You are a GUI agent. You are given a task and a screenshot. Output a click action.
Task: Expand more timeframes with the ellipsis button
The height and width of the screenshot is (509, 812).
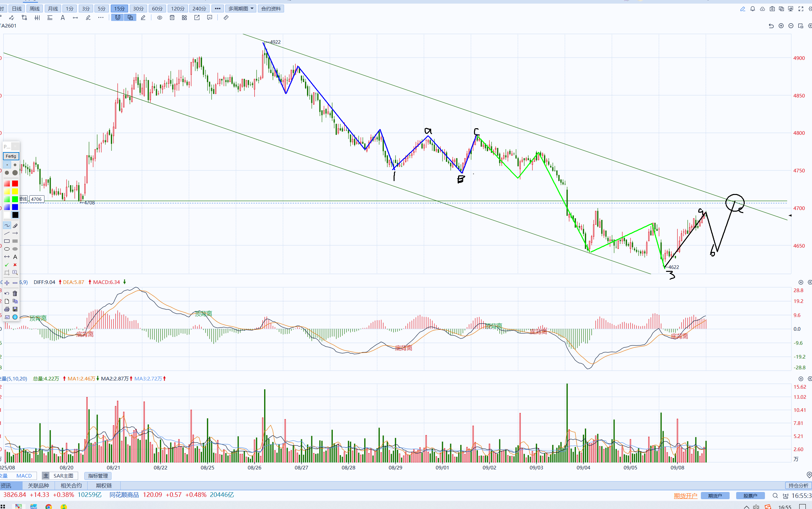(218, 9)
